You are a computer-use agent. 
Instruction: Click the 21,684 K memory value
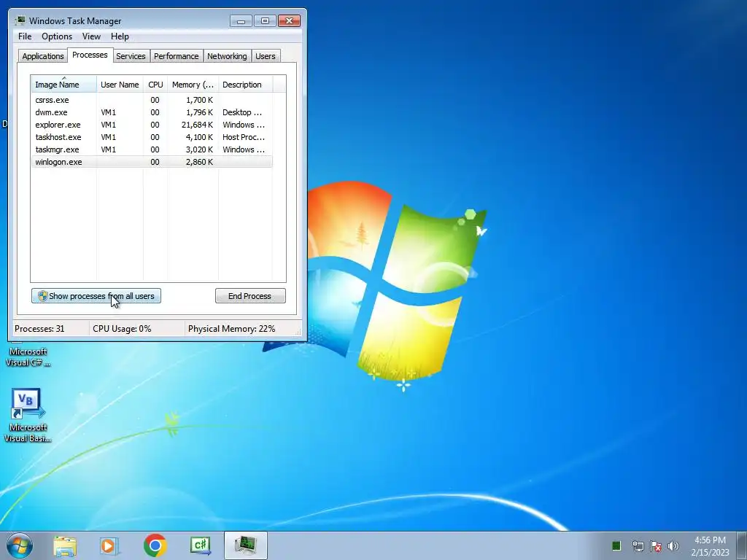pos(197,125)
